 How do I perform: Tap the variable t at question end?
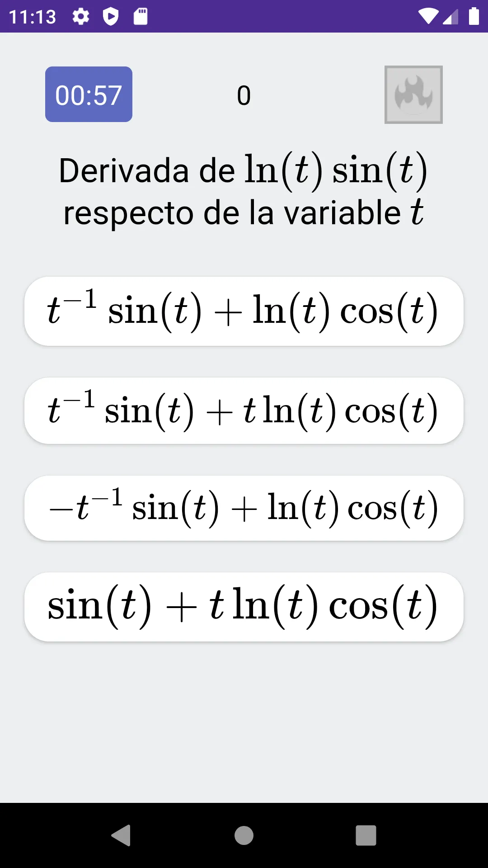(x=417, y=212)
